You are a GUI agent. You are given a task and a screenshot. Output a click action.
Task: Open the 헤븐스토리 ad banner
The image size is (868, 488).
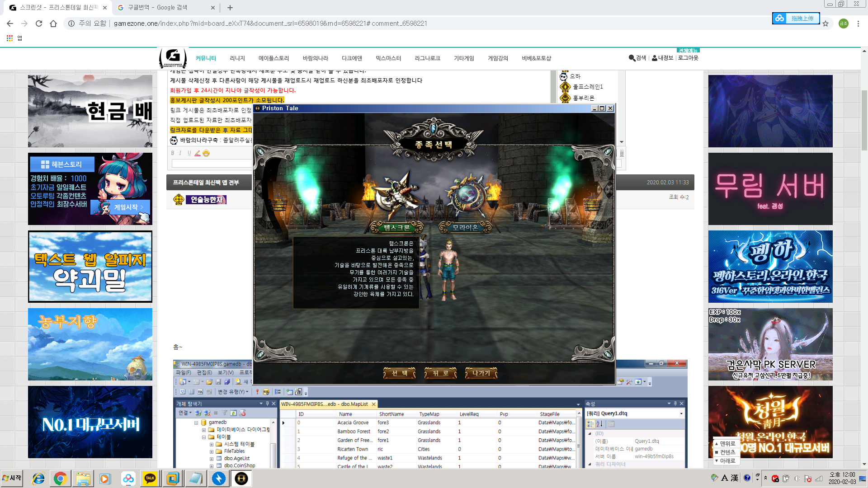pos(90,189)
